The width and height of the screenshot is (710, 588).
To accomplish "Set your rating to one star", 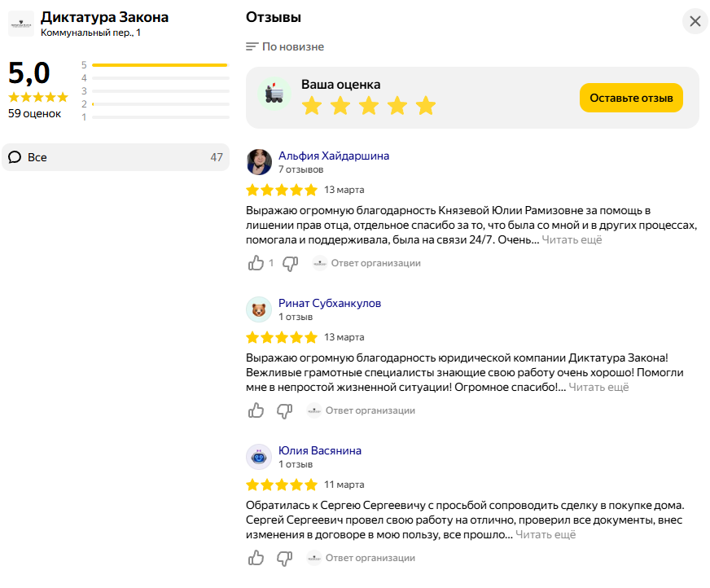I will 312,106.
